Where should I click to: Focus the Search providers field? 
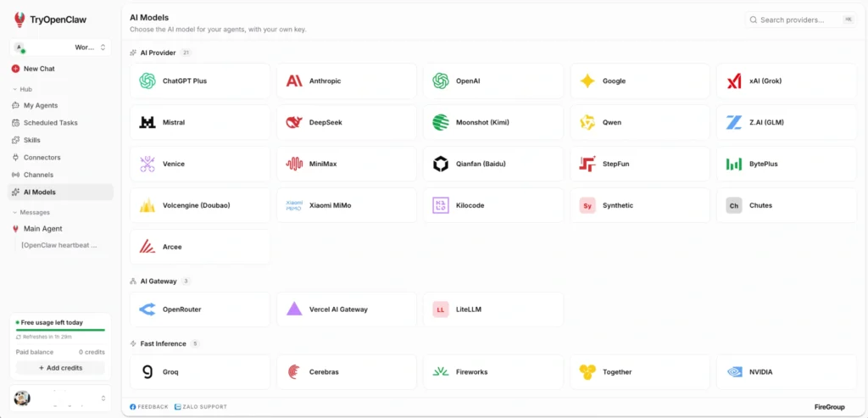(800, 20)
